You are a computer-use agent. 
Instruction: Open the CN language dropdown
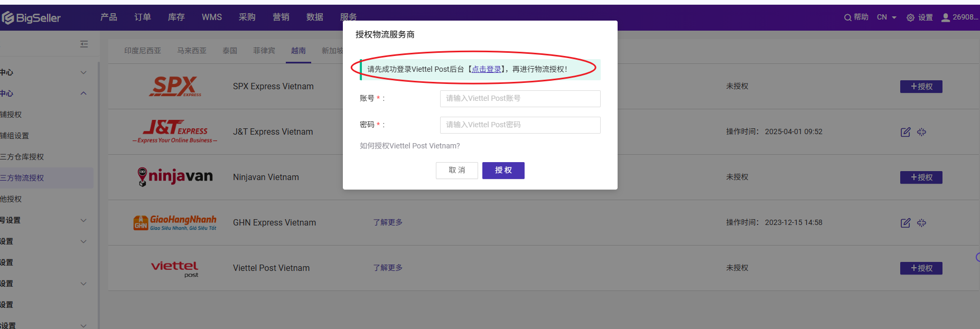click(x=886, y=17)
